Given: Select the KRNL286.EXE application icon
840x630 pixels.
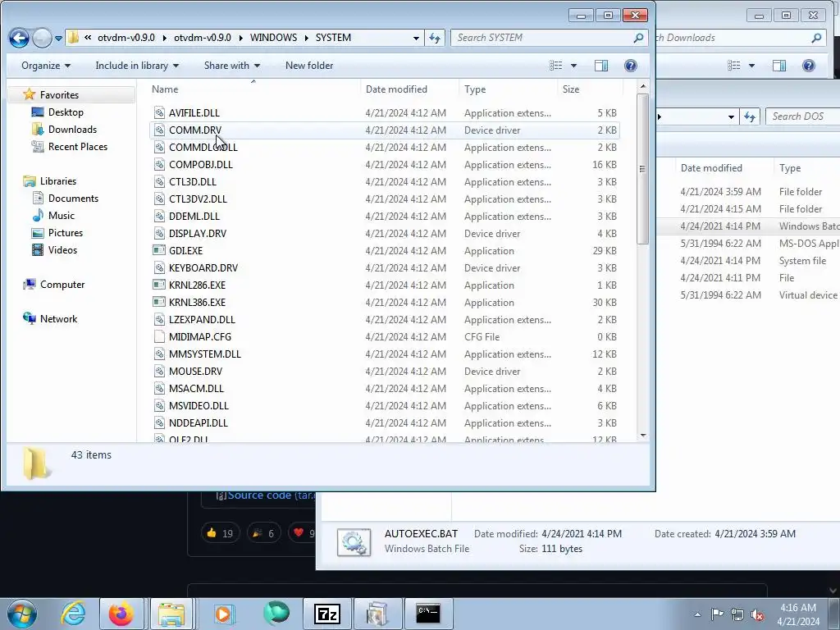Looking at the screenshot, I should (x=159, y=285).
